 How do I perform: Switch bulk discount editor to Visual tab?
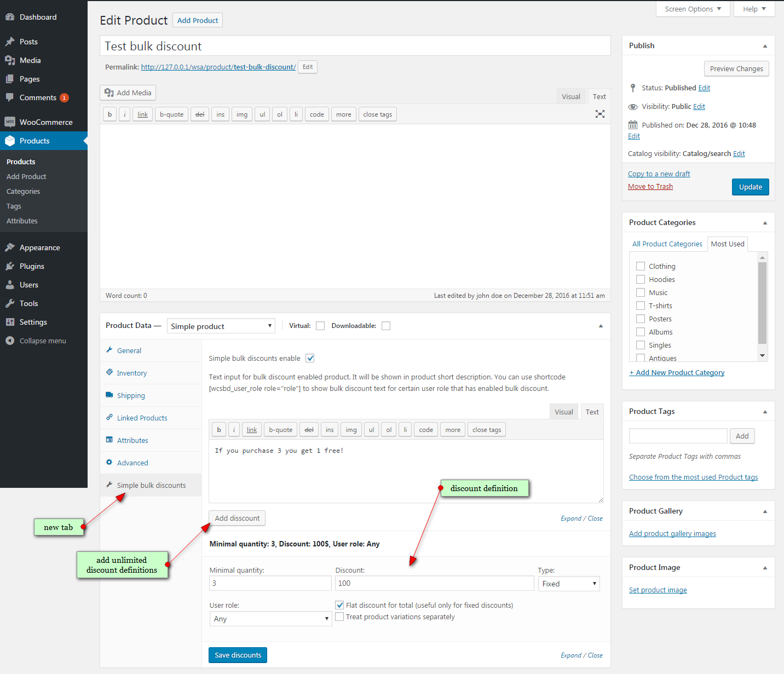coord(564,412)
